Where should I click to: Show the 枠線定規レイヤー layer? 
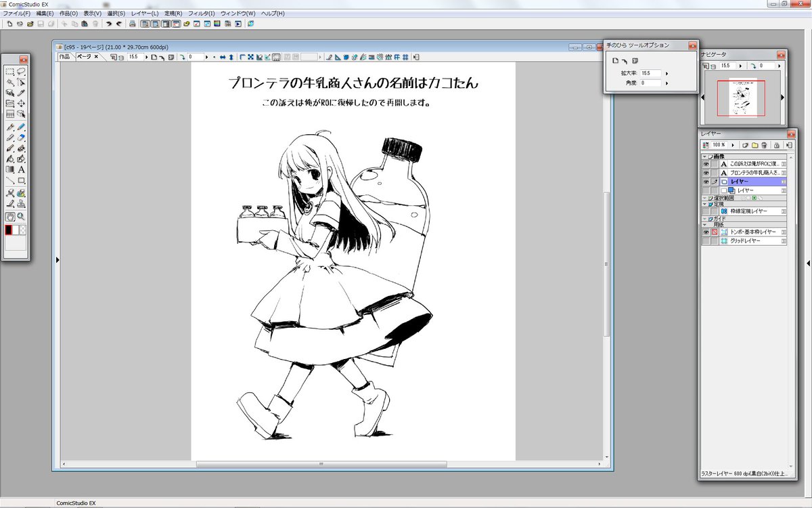[x=706, y=211]
